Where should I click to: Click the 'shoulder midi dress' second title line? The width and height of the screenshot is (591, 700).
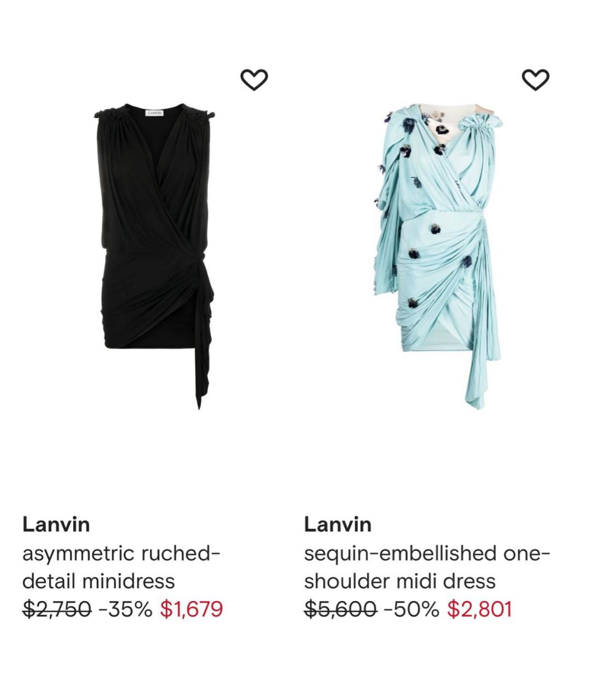pyautogui.click(x=399, y=581)
